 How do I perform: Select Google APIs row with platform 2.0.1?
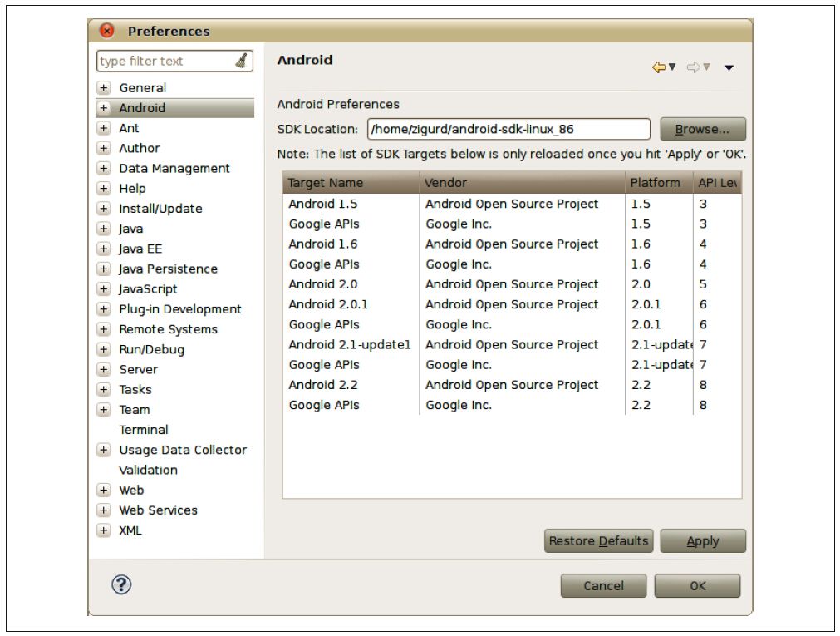tap(512, 324)
